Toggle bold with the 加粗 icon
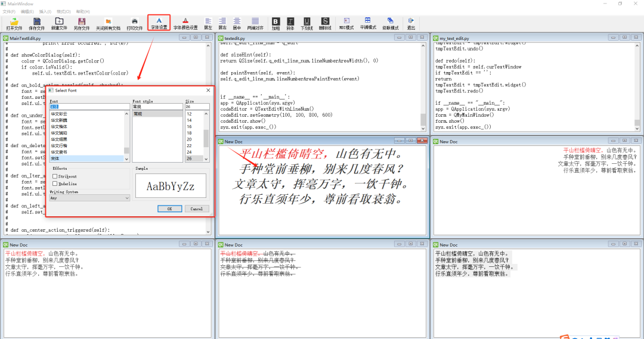The image size is (644, 339). tap(275, 24)
